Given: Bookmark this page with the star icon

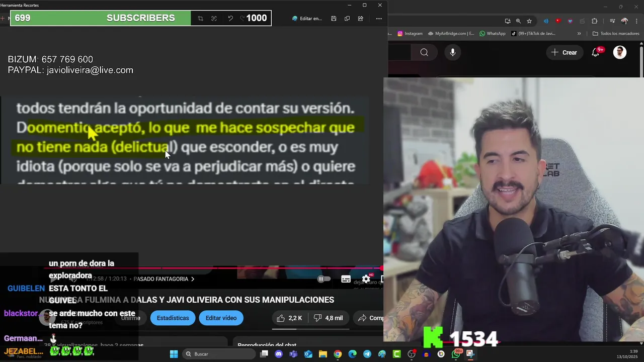Looking at the screenshot, I should (x=529, y=21).
